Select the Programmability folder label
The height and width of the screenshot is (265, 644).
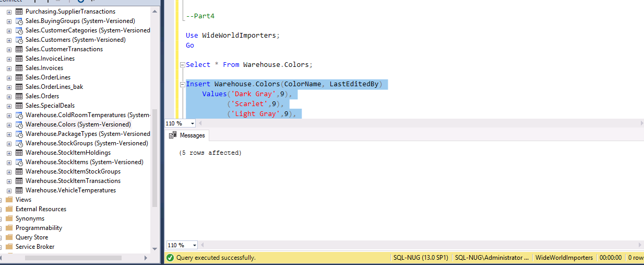coord(39,228)
